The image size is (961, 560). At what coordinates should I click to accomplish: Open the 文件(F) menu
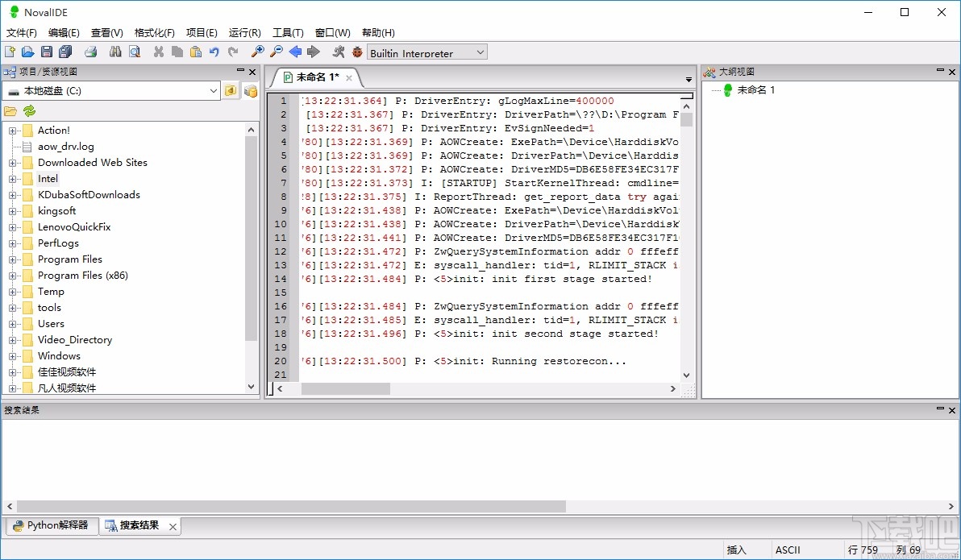(22, 32)
